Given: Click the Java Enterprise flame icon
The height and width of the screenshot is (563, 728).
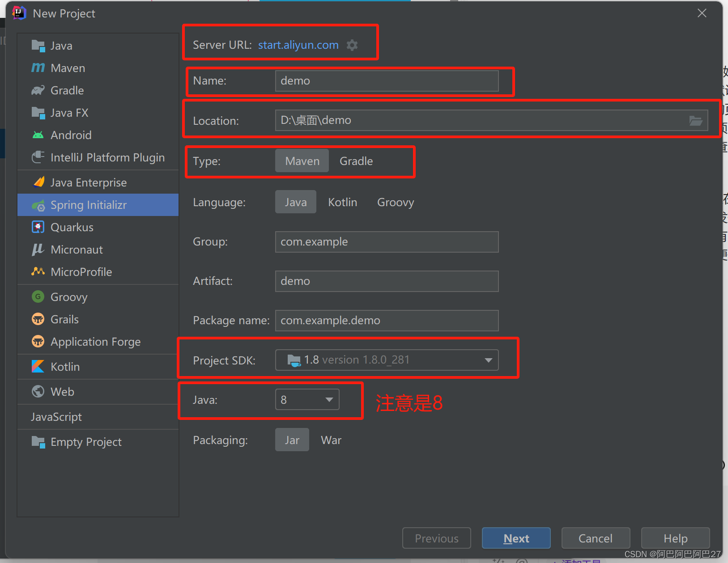Looking at the screenshot, I should (39, 182).
